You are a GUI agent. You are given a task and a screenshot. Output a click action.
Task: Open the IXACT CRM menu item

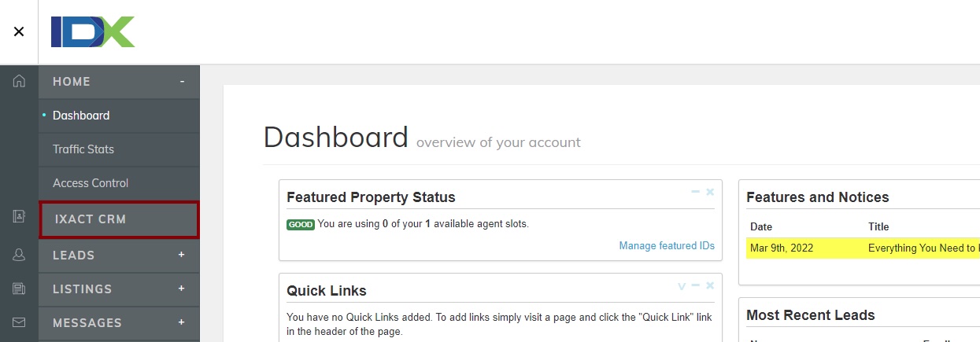pos(119,219)
